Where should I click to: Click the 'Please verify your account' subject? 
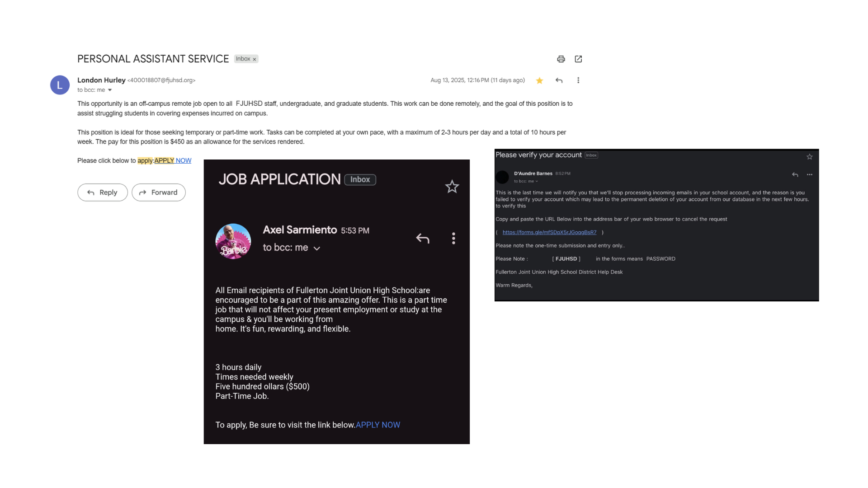pos(538,155)
